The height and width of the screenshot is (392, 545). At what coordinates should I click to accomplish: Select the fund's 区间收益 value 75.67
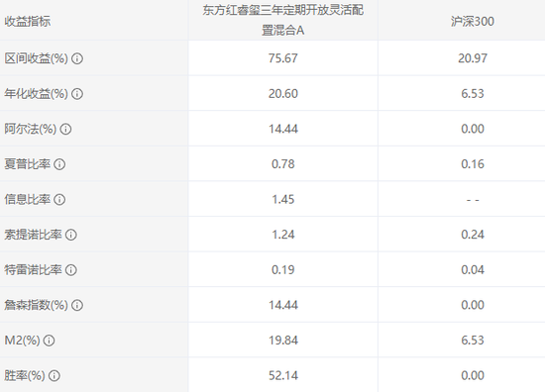[x=283, y=58]
